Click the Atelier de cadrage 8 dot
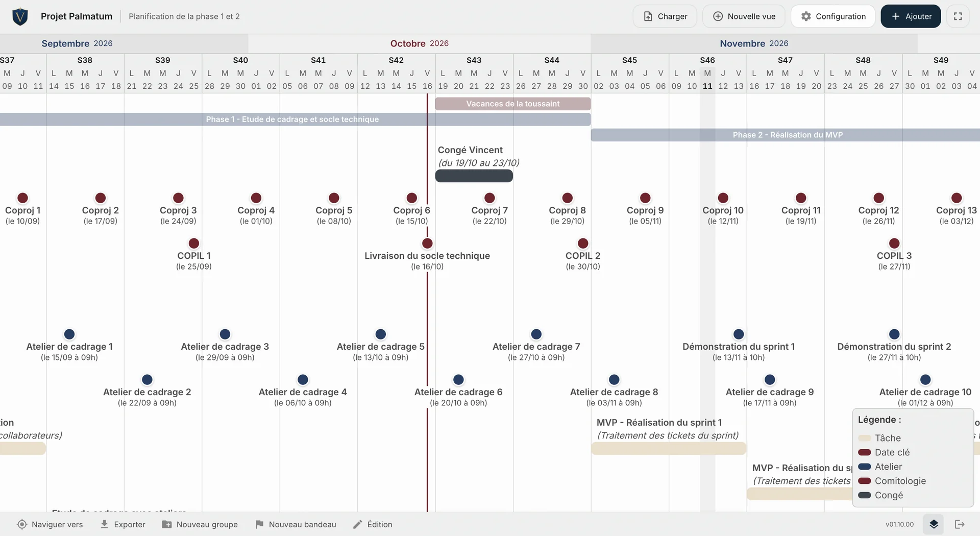980x536 pixels. [x=614, y=380]
